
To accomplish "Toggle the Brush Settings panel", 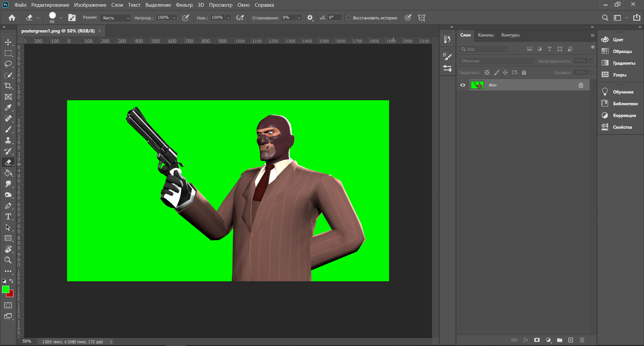I will tap(72, 18).
